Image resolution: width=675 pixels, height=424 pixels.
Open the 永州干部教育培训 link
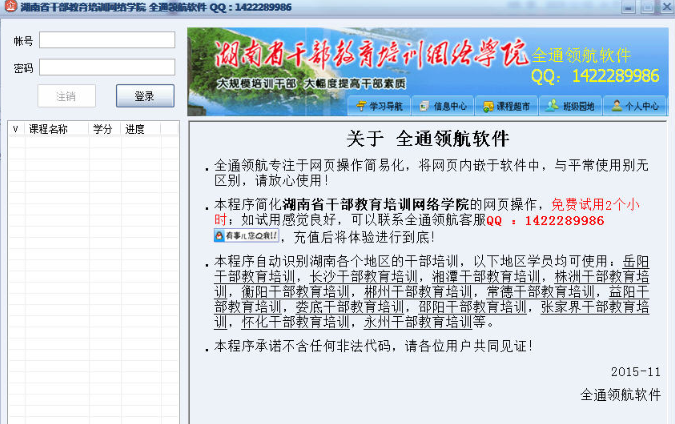417,323
